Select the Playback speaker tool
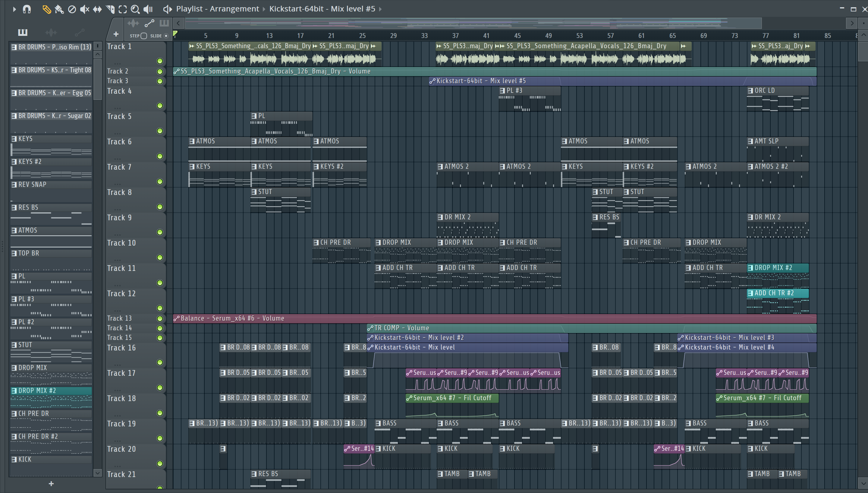 coord(148,9)
